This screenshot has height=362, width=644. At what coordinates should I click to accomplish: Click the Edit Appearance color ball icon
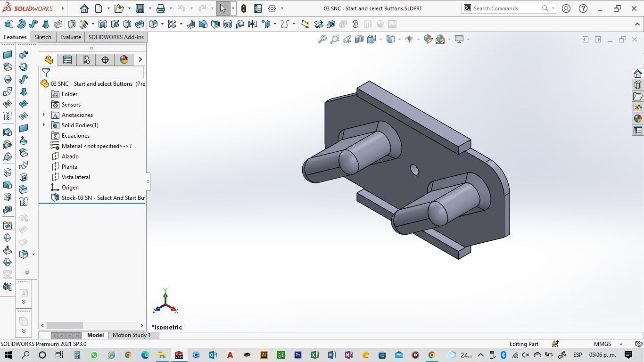tap(428, 39)
